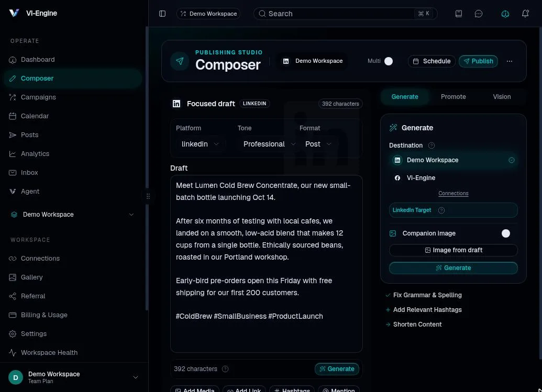Click the Inbox envelope icon
Viewport: 542px width, 392px height.
13,172
